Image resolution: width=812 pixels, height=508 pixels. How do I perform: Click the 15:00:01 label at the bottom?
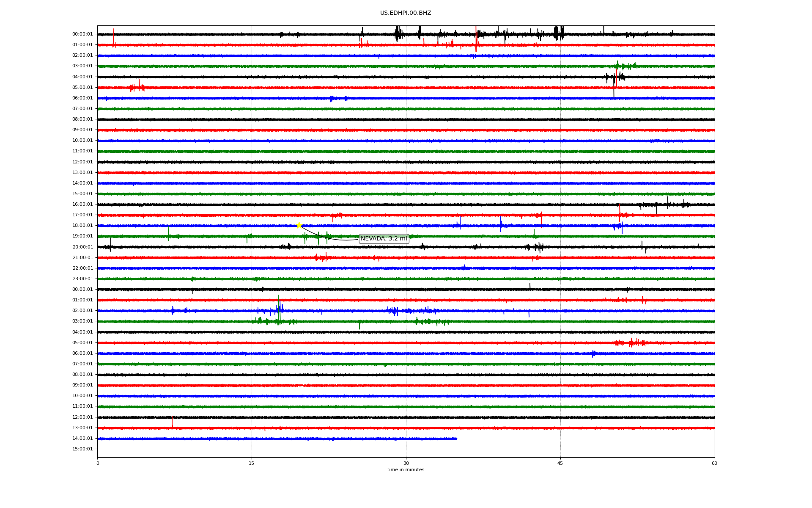(82, 449)
